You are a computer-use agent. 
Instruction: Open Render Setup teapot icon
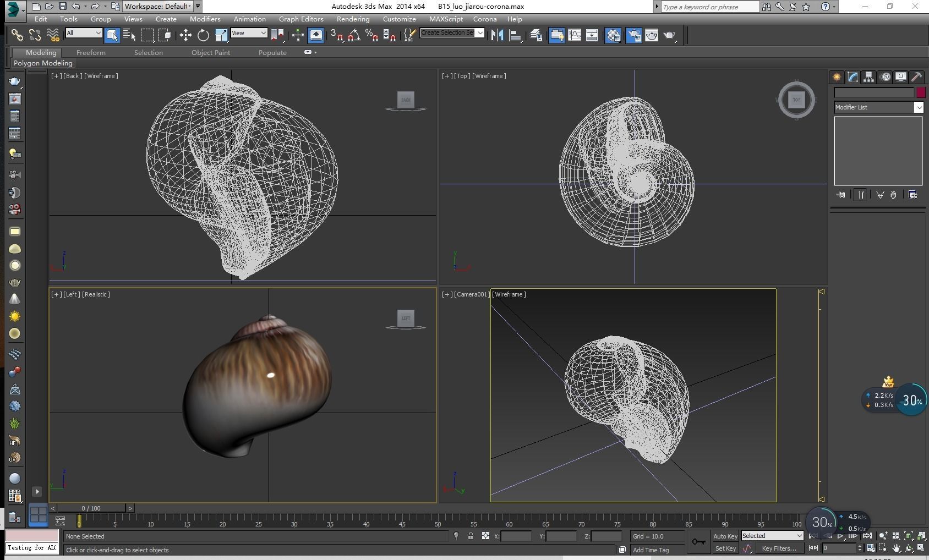[633, 35]
